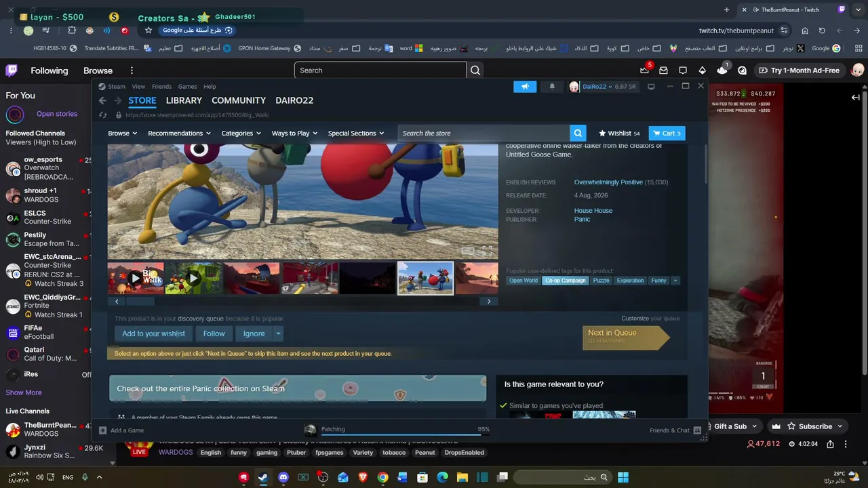This screenshot has width=868, height=488.
Task: Bookmark this page with the star icon
Action: (149, 30)
